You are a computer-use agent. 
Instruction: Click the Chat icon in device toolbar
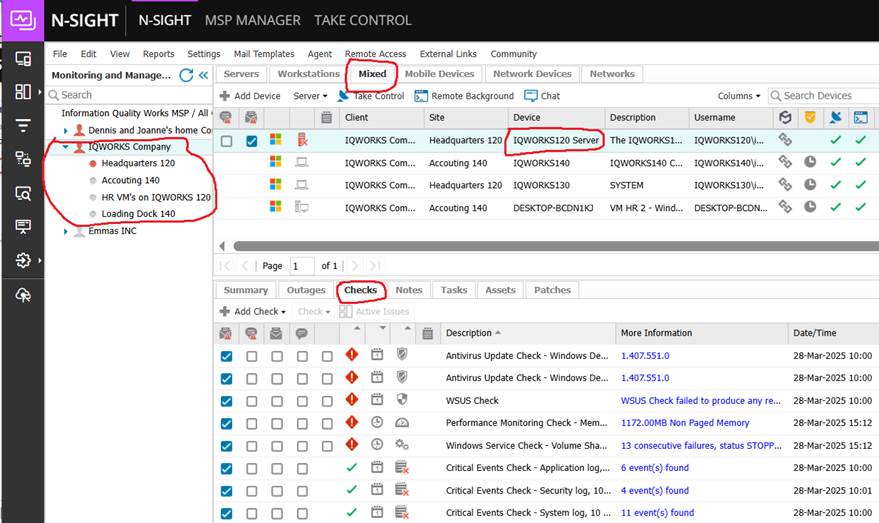pos(530,96)
